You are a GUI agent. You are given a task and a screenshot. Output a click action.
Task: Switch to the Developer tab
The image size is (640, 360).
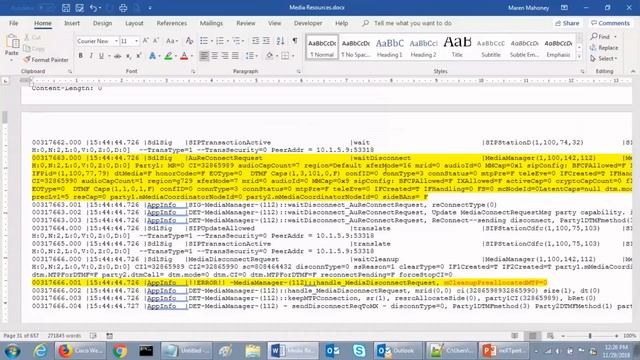[x=308, y=23]
